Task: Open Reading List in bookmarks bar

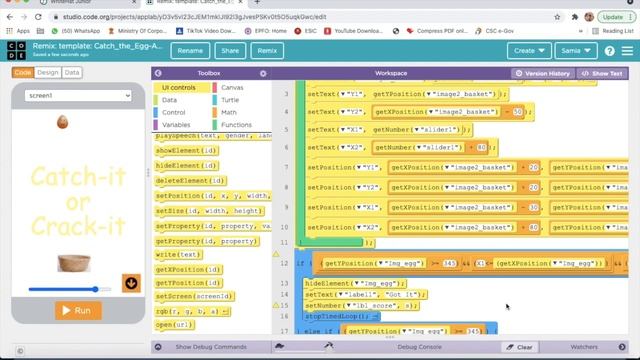Action: (613, 31)
